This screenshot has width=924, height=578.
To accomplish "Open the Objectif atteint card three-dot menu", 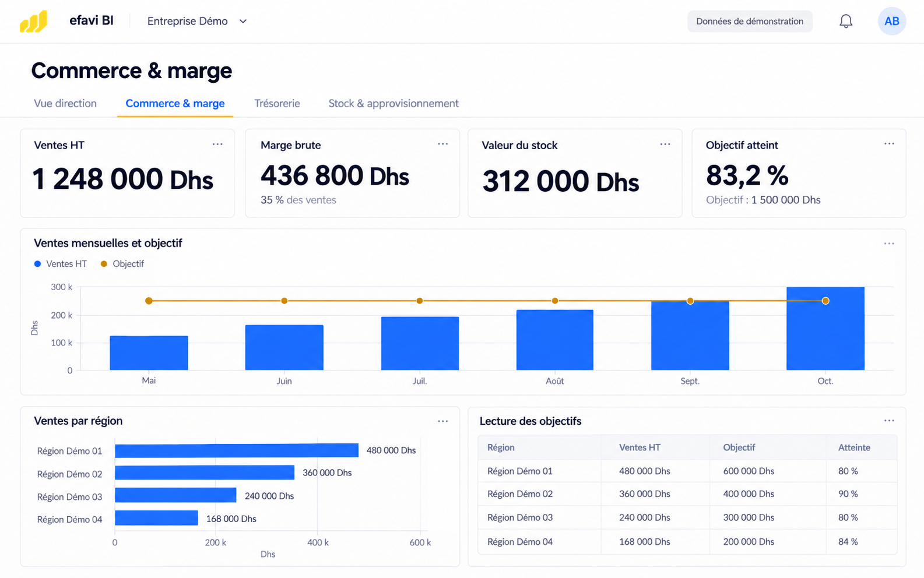I will (x=889, y=143).
